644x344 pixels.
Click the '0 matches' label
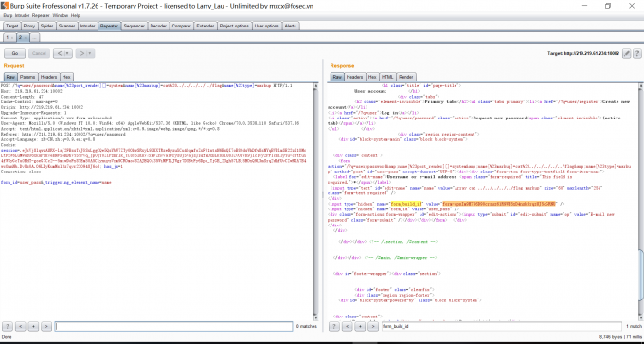(x=307, y=326)
